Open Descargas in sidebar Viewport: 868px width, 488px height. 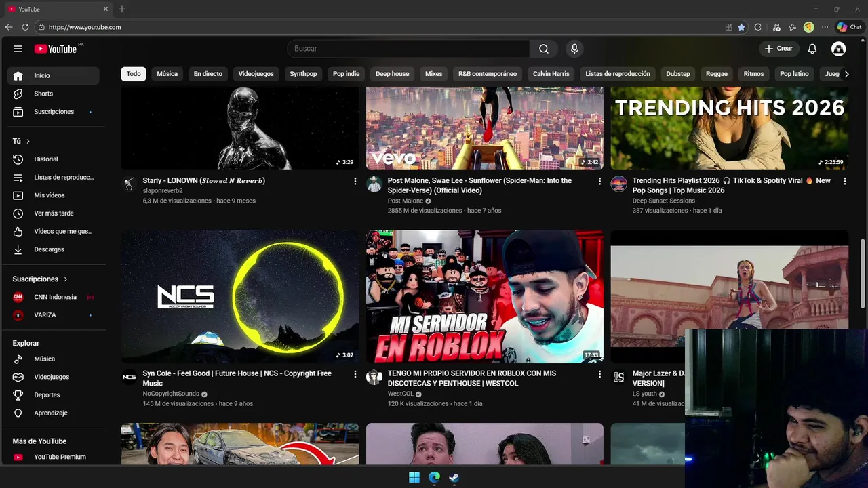53,249
